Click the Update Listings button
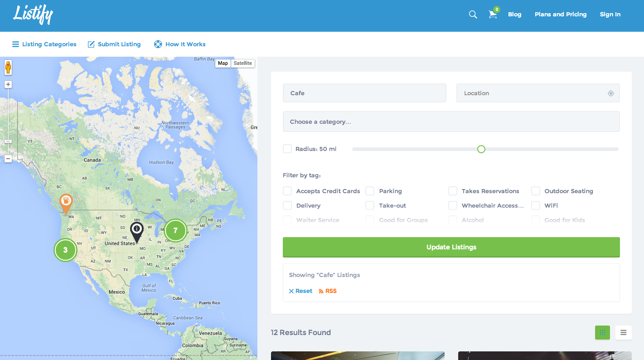The image size is (644, 360). click(x=451, y=247)
